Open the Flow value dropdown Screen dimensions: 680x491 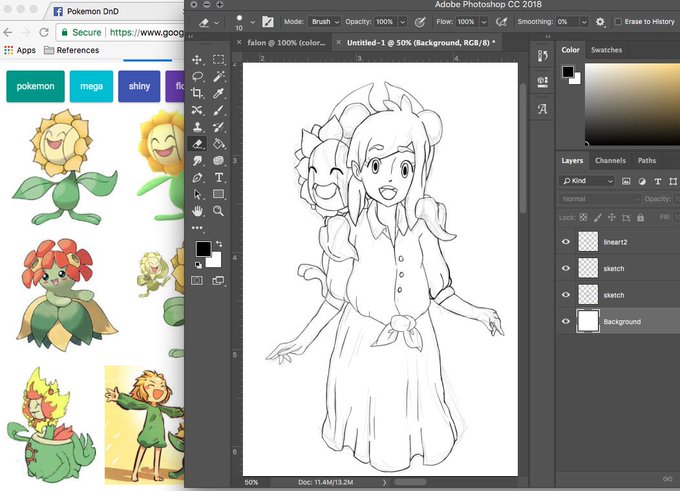click(x=484, y=22)
